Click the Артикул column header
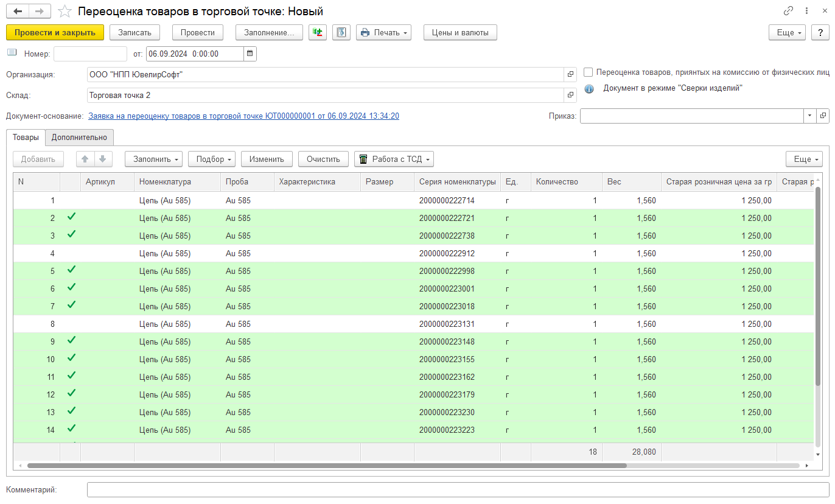This screenshot has width=835, height=504. (x=107, y=181)
